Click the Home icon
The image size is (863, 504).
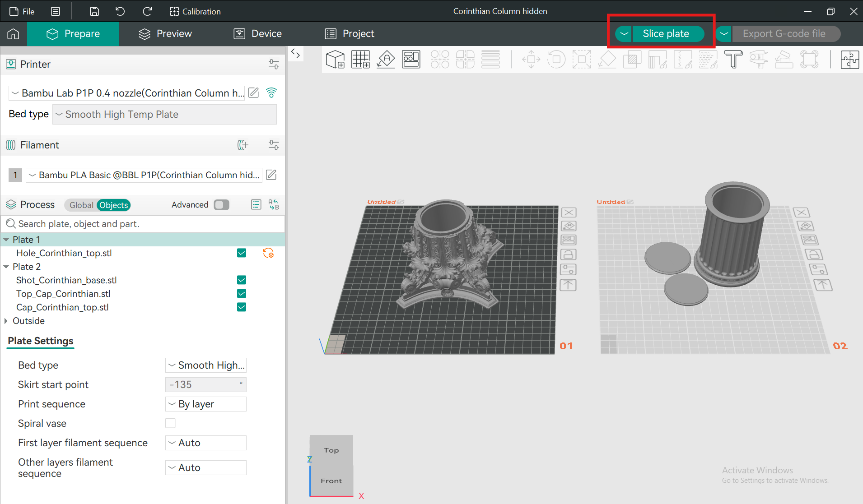[x=13, y=34]
